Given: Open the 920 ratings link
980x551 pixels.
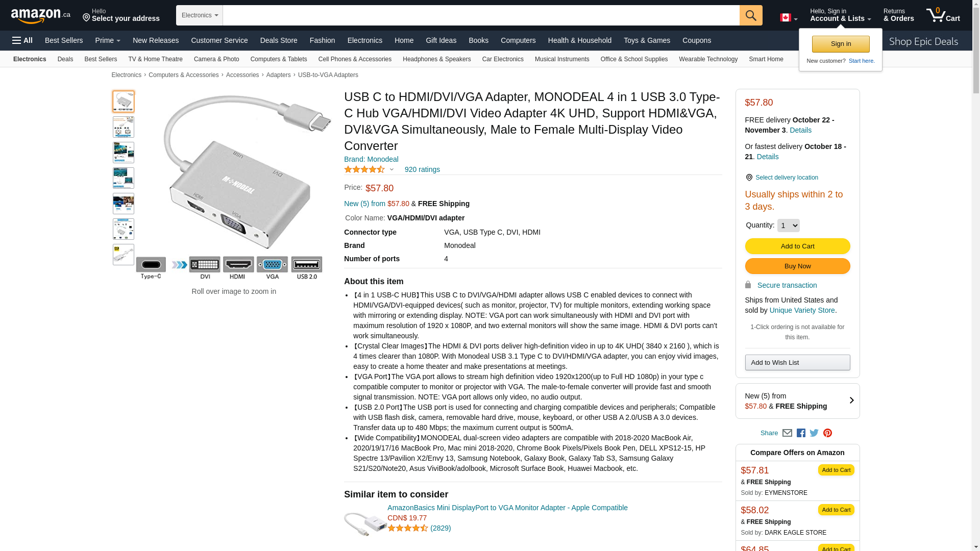Looking at the screenshot, I should pyautogui.click(x=422, y=169).
